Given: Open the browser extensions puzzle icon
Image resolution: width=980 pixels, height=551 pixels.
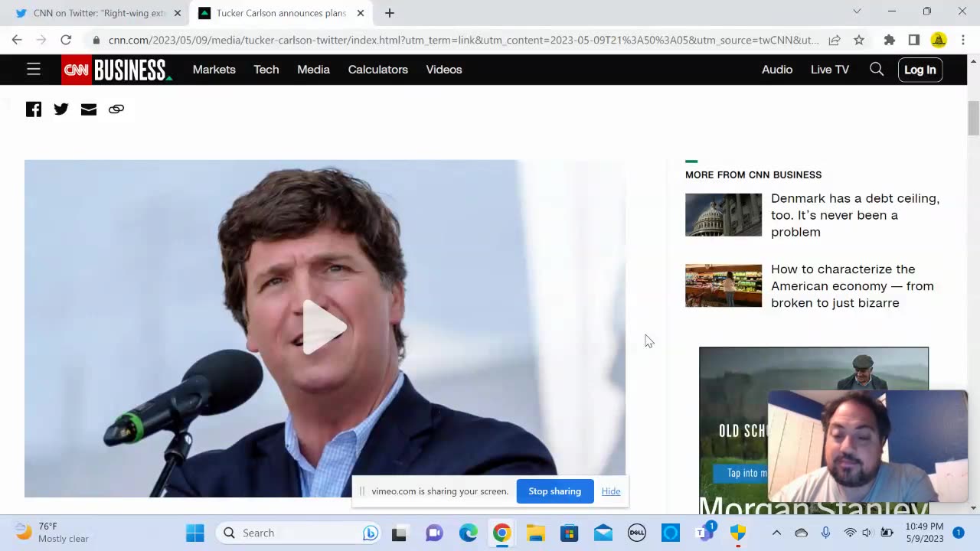Looking at the screenshot, I should tap(889, 40).
